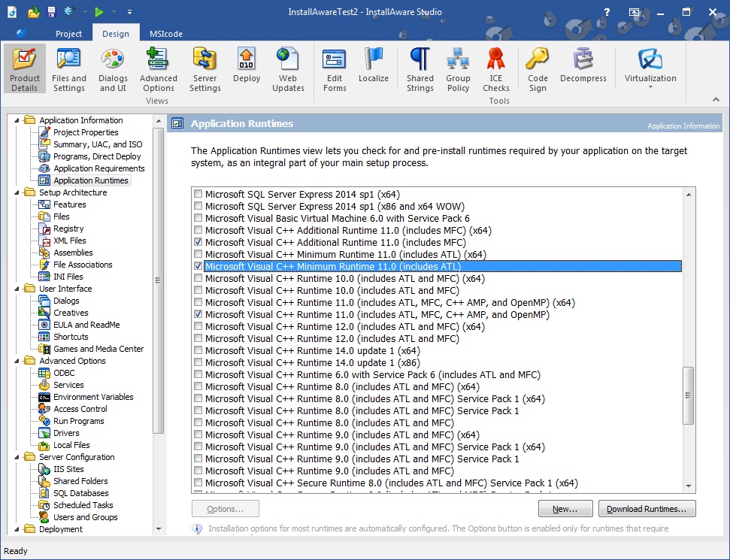The height and width of the screenshot is (560, 730).
Task: Uncheck Visual C++ Additional Runtime 11.0 (includes MFC)
Action: pyautogui.click(x=198, y=242)
